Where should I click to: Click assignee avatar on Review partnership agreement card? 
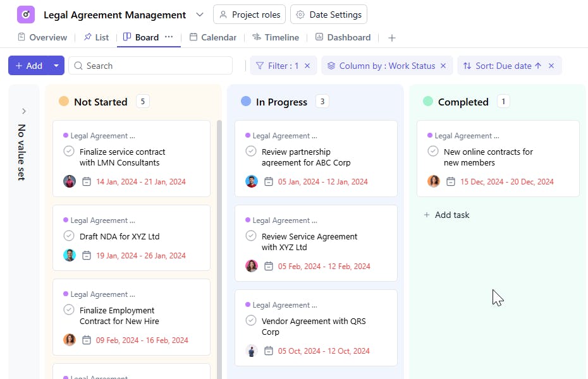coord(252,182)
